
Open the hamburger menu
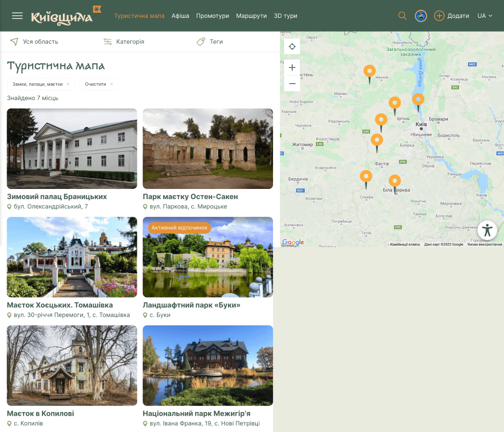point(17,16)
